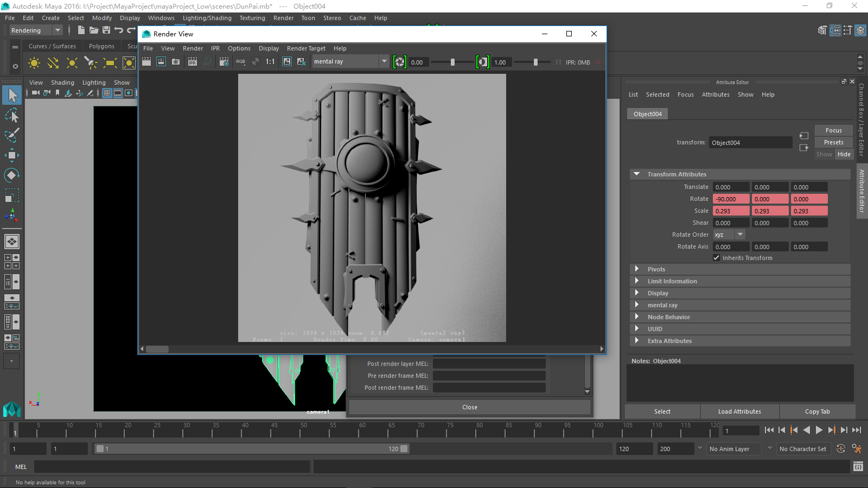Click the area light shelf icon
This screenshot has height=488, width=868.
(110, 63)
